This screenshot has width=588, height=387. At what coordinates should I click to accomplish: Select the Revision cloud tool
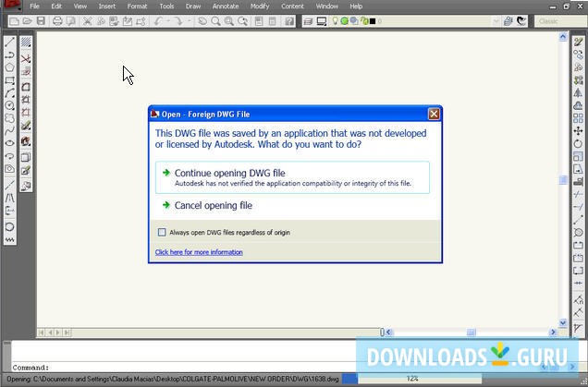10,118
